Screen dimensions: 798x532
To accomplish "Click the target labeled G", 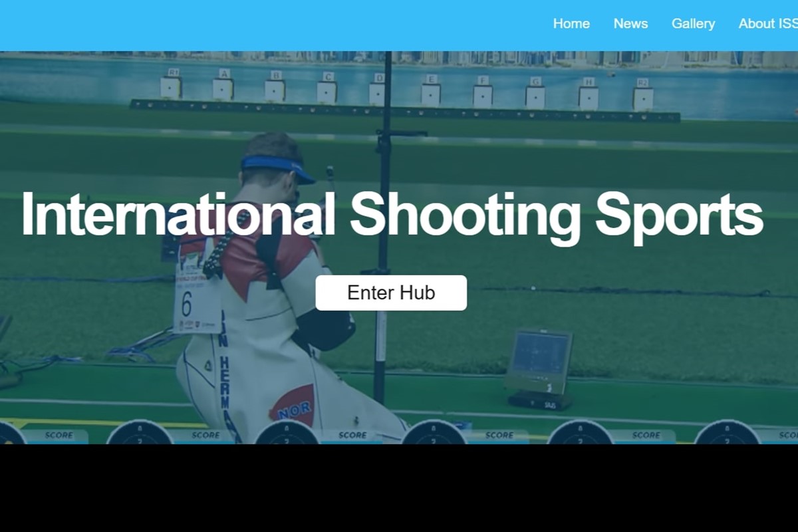I will 535,96.
